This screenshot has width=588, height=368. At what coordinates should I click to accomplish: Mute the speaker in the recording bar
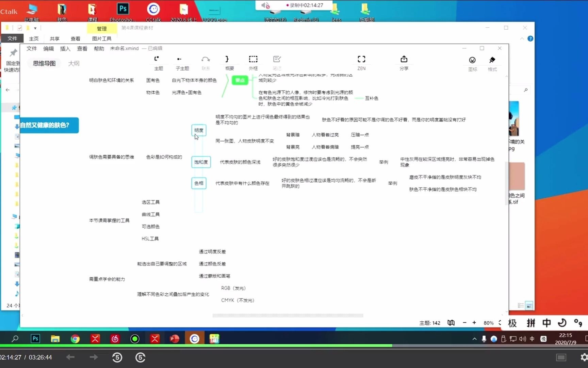click(x=265, y=5)
